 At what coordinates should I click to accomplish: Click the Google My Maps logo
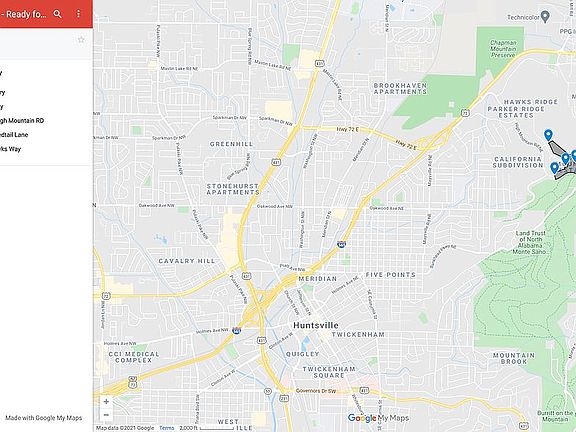378,418
